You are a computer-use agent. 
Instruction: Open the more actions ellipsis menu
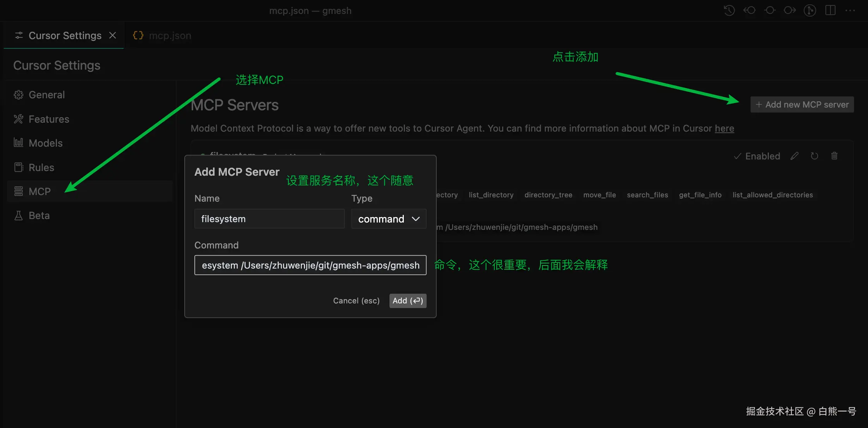pos(850,10)
